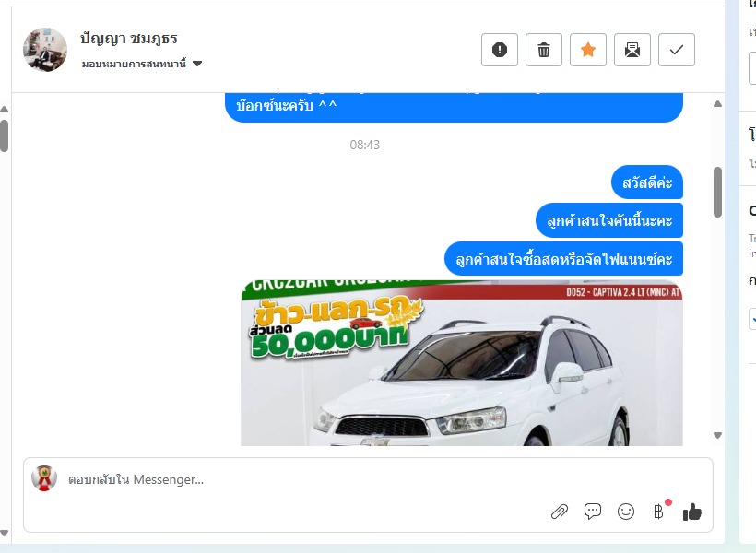Click มอบหมายการสนทนานี้ assignment label
The height and width of the screenshot is (553, 756).
pos(134,64)
